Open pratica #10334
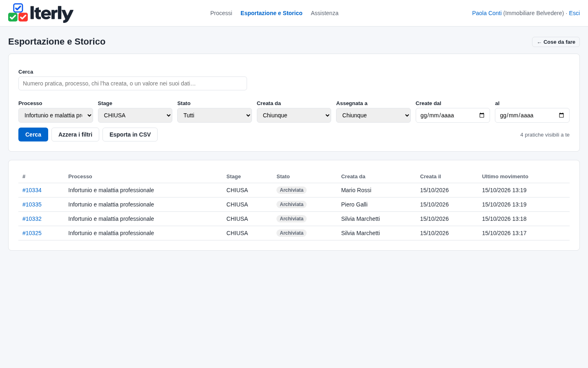This screenshot has height=368, width=588. (32, 190)
